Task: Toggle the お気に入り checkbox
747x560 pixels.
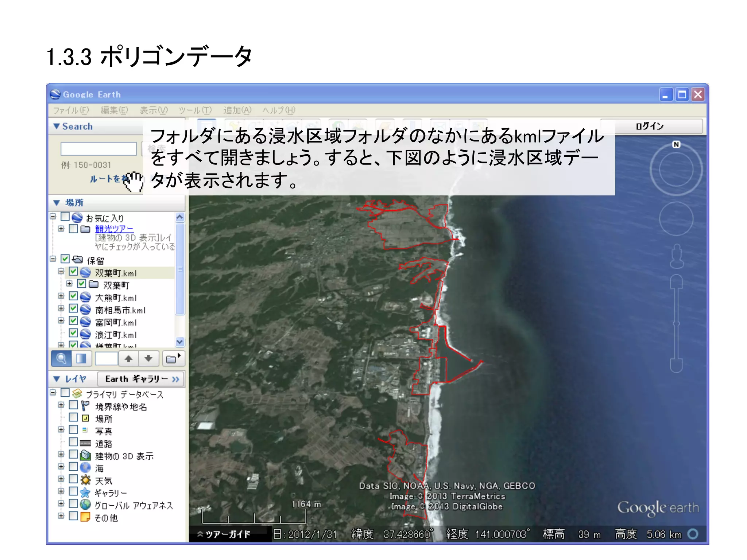Action: (x=65, y=217)
